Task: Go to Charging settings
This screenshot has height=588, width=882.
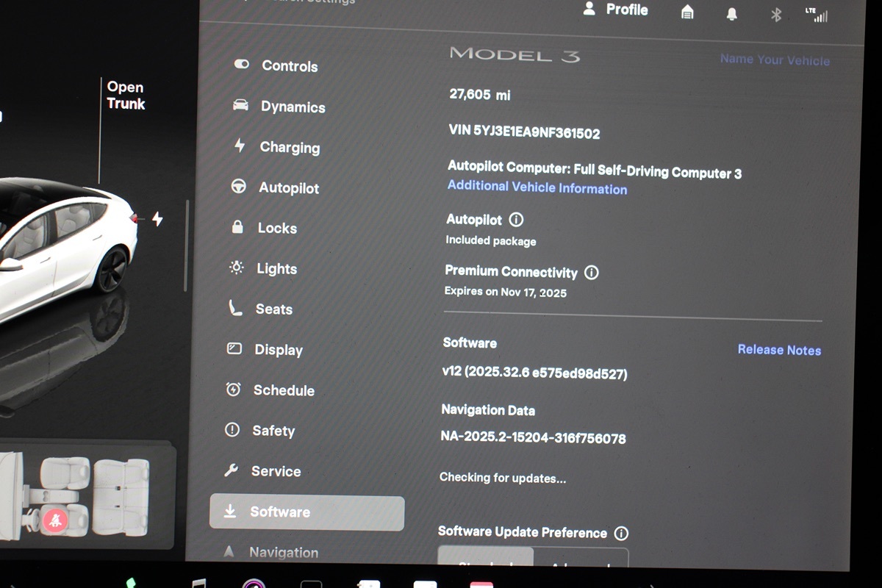Action: [289, 147]
